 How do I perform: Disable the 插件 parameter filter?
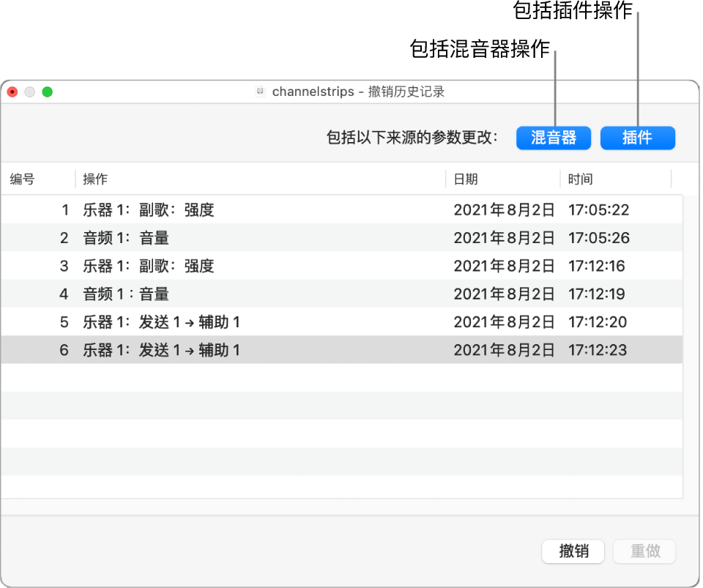coord(637,138)
